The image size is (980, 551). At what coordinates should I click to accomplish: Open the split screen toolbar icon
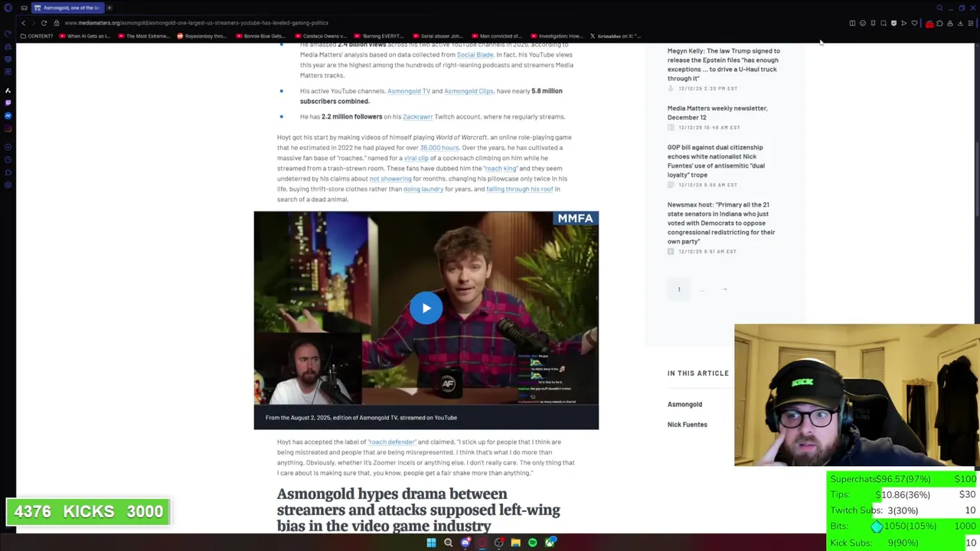click(x=852, y=24)
